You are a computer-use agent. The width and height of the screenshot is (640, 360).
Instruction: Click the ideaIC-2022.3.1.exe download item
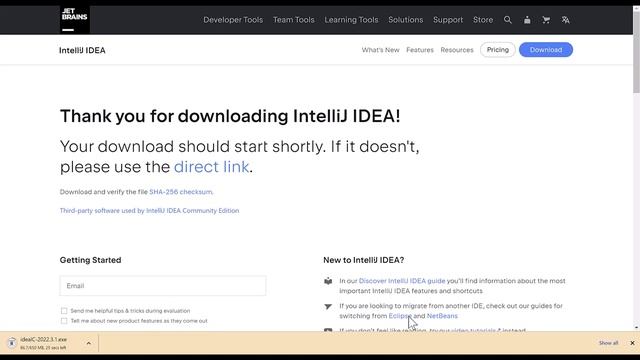(49, 343)
